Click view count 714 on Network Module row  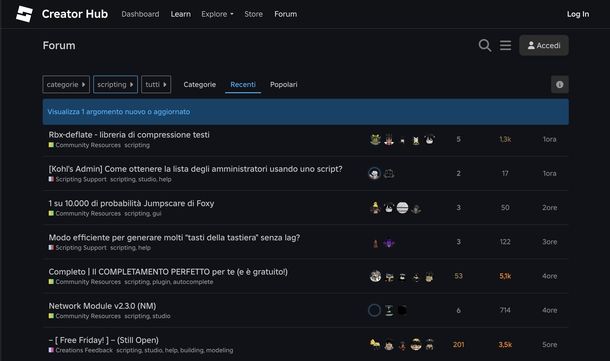505,310
